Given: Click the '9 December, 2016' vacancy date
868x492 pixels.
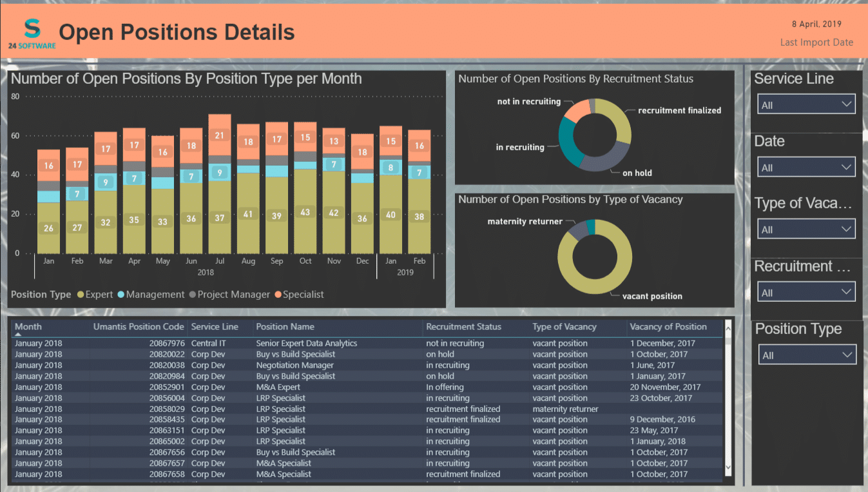Looking at the screenshot, I should [x=662, y=419].
